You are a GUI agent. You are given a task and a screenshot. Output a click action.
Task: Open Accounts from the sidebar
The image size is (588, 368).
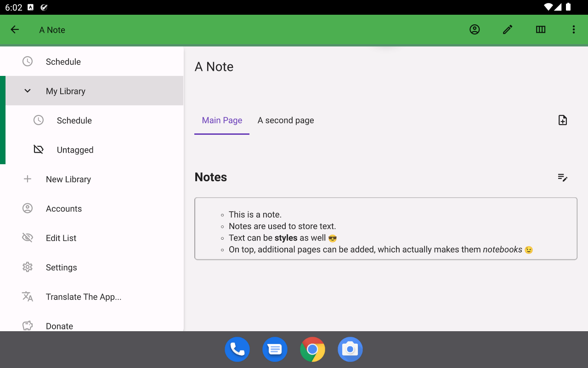click(63, 209)
